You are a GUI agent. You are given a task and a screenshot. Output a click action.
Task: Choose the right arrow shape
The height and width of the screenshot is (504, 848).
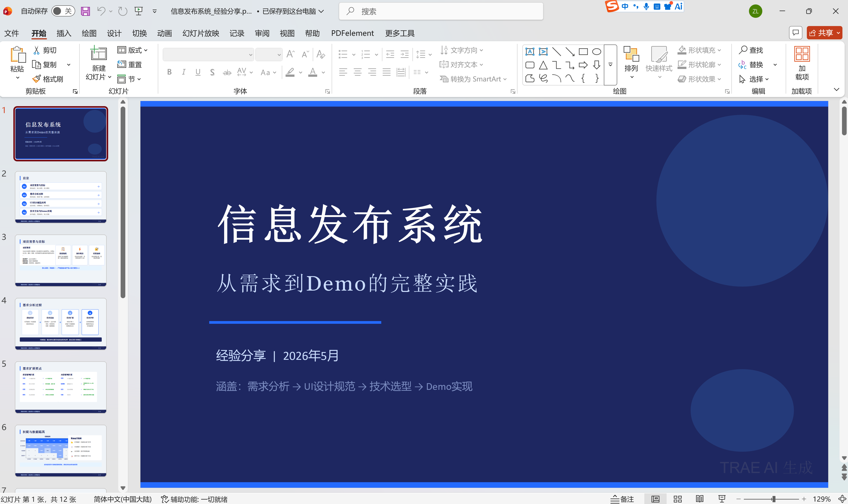tap(583, 65)
